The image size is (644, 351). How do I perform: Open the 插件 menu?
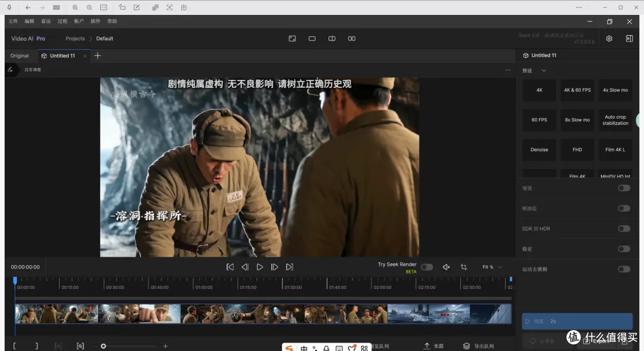point(95,21)
